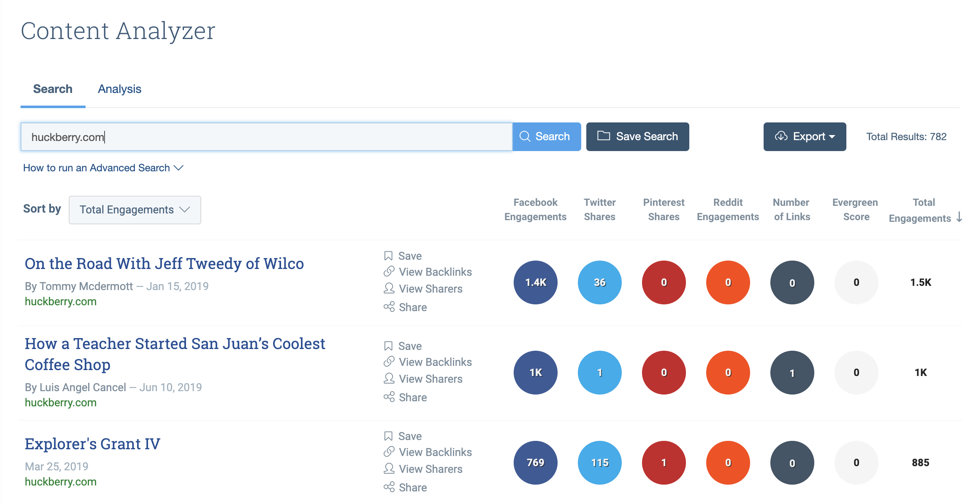974x504 pixels.
Task: Open the Export dropdown menu
Action: pyautogui.click(x=804, y=137)
